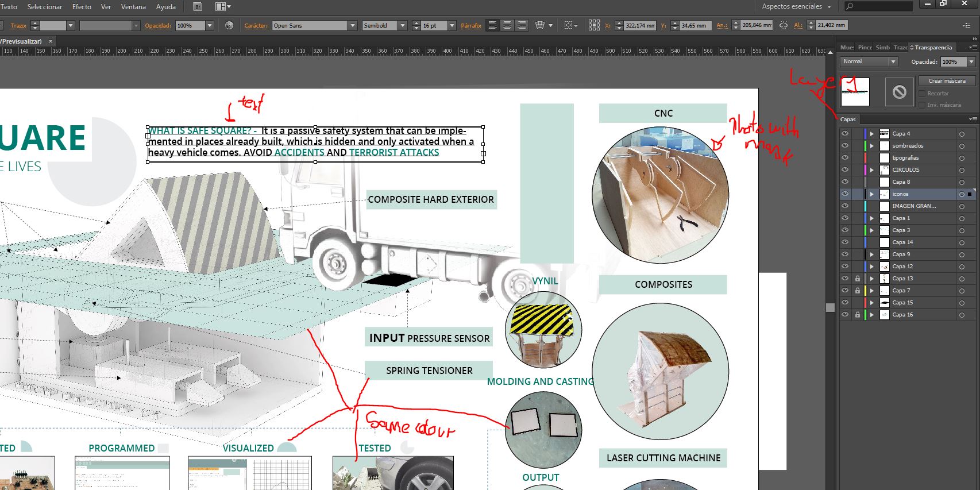Open control bar options menu icon
Image resolution: width=980 pixels, height=490 pixels.
(966, 25)
